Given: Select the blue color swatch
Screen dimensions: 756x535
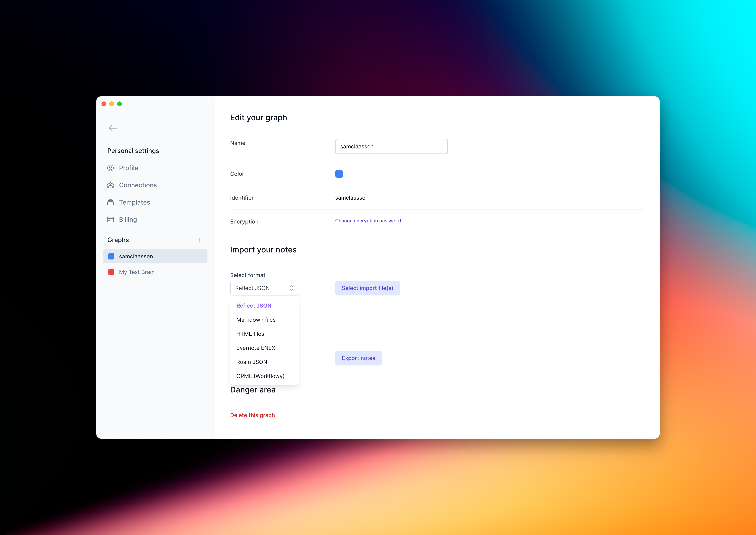Looking at the screenshot, I should (339, 173).
